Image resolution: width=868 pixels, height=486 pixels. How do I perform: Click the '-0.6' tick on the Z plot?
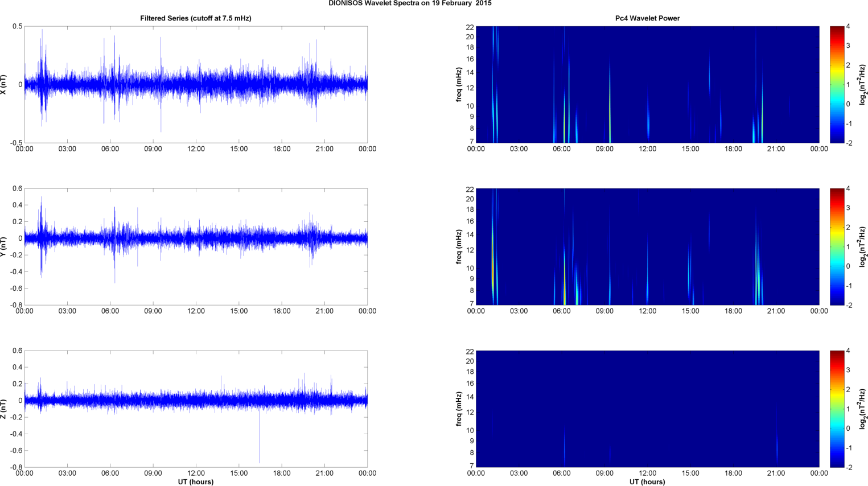[15, 451]
